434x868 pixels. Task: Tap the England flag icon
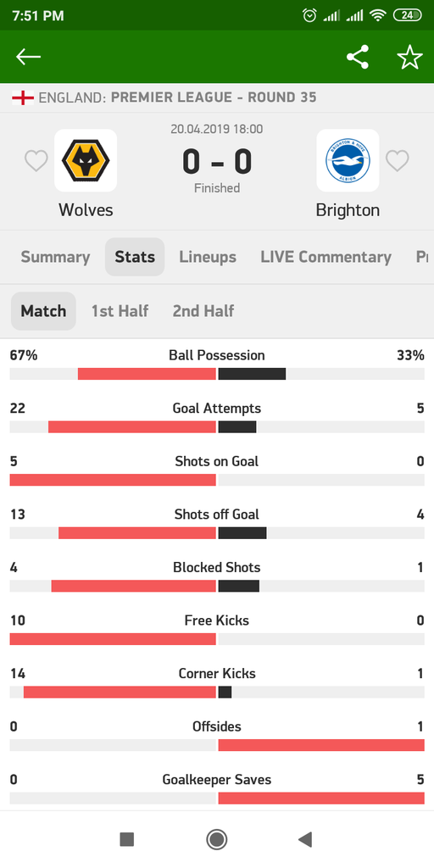[23, 98]
